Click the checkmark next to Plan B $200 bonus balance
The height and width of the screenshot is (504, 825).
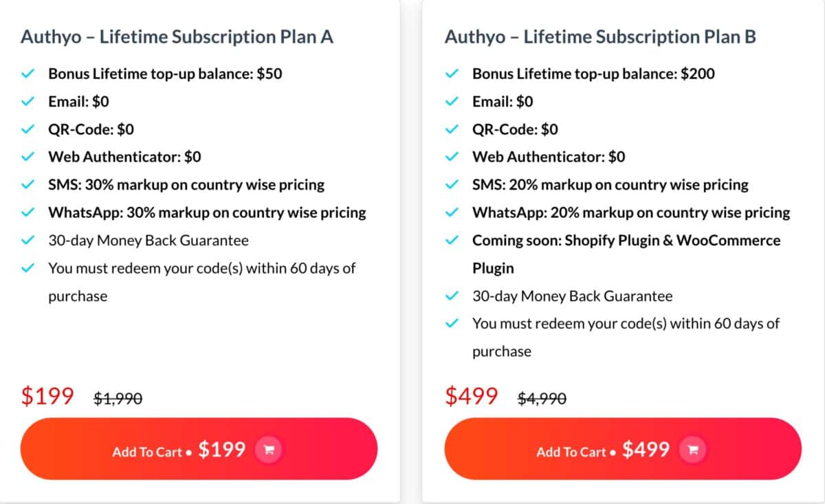tap(452, 74)
